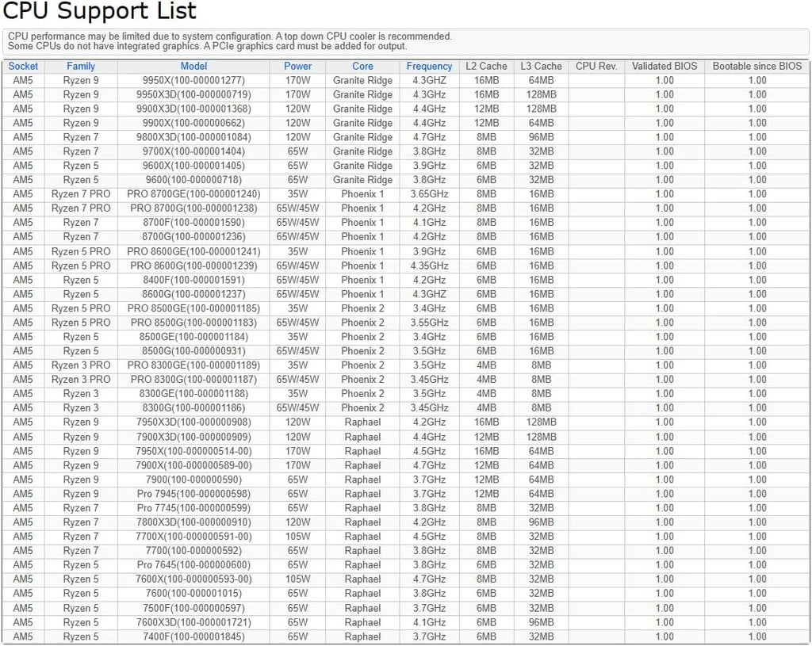Click the Bootable since BIOS header

tap(757, 67)
